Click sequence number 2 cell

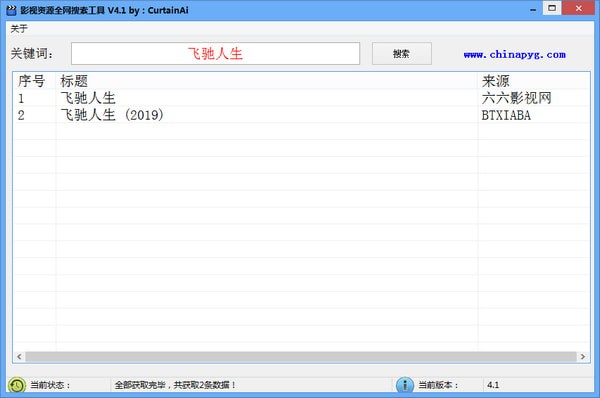coord(21,115)
